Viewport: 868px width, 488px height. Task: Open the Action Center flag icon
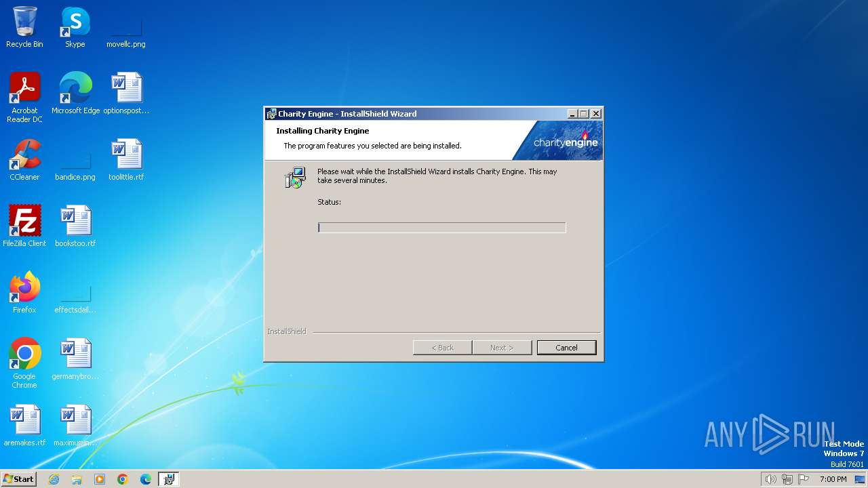pyautogui.click(x=804, y=479)
